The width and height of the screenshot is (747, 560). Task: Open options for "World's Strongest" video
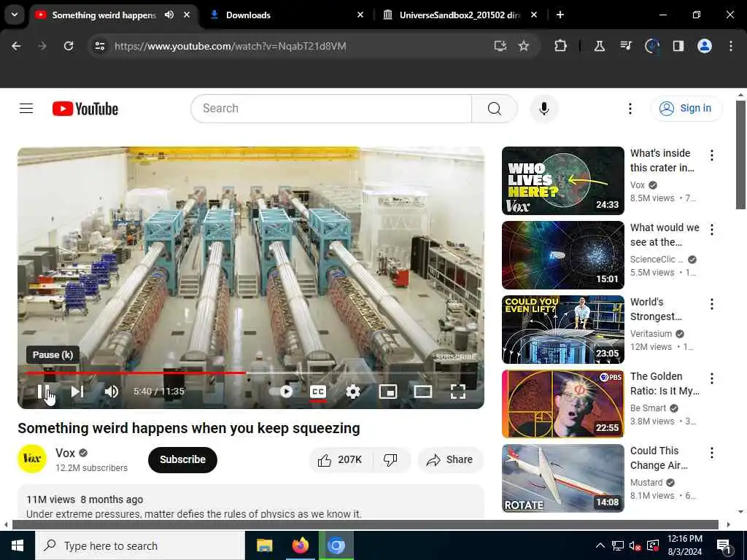[x=712, y=304]
